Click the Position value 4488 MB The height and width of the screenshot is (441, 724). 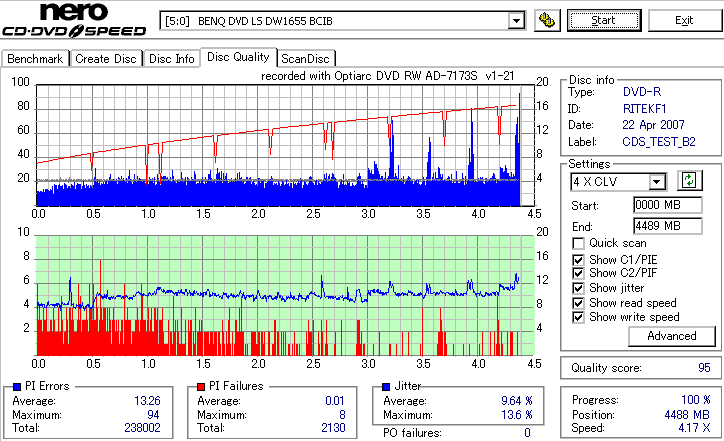tap(687, 415)
